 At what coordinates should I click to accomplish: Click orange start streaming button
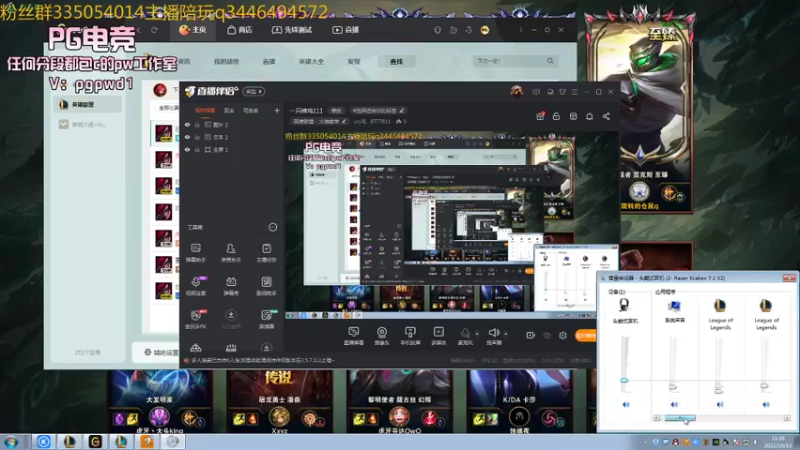coord(585,335)
